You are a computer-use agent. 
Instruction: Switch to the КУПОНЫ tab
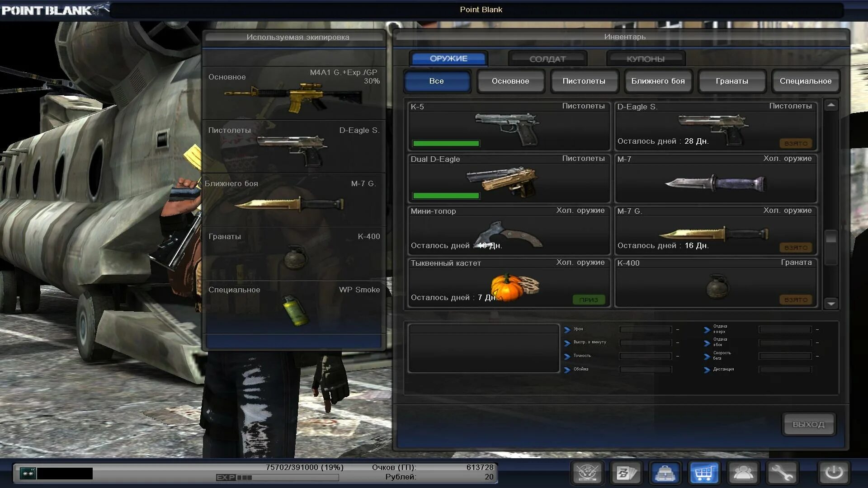coord(646,59)
